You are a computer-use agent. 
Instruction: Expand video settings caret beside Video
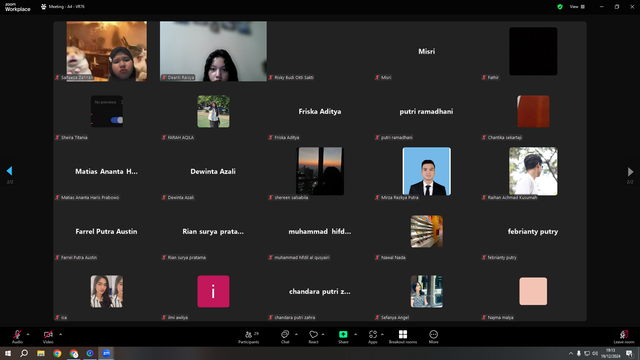[x=60, y=334]
